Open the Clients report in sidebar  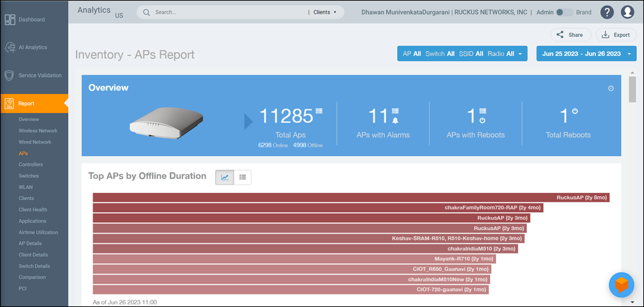26,198
